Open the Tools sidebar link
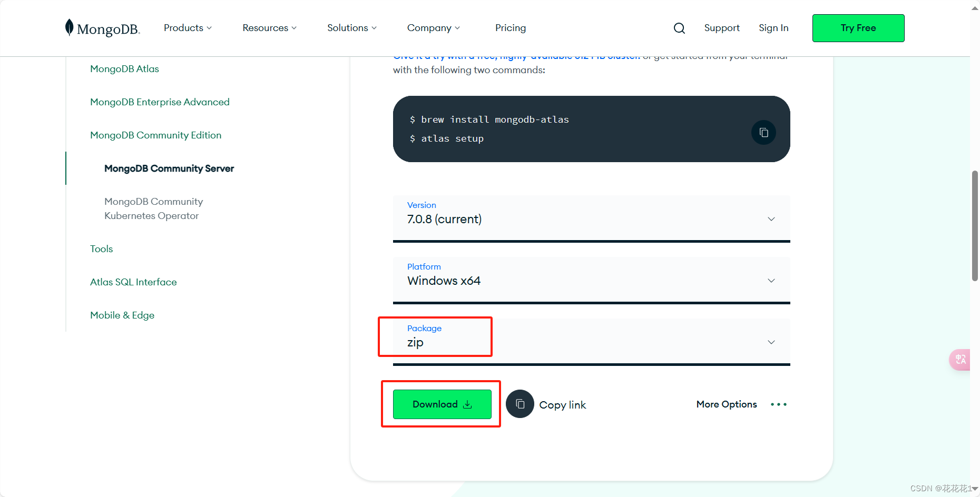The width and height of the screenshot is (980, 497). click(x=101, y=249)
